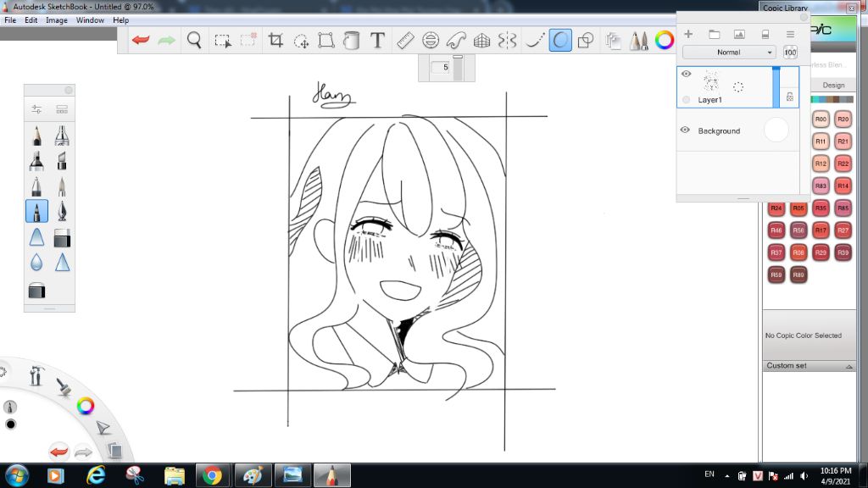Add an image layer
The width and height of the screenshot is (868, 488).
click(739, 34)
